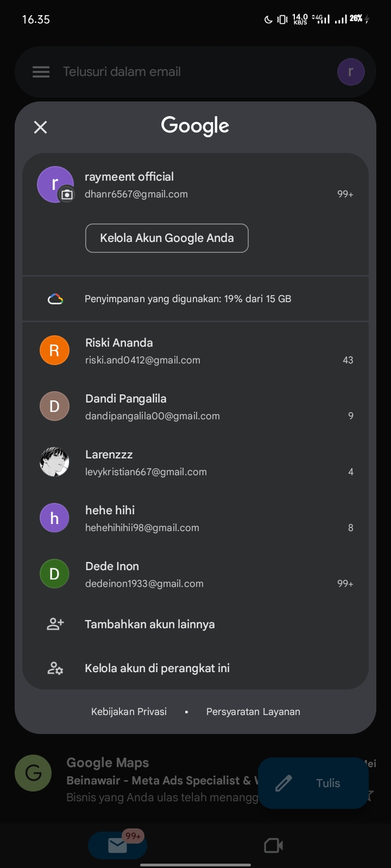Open the hamburger navigation menu

click(x=41, y=72)
